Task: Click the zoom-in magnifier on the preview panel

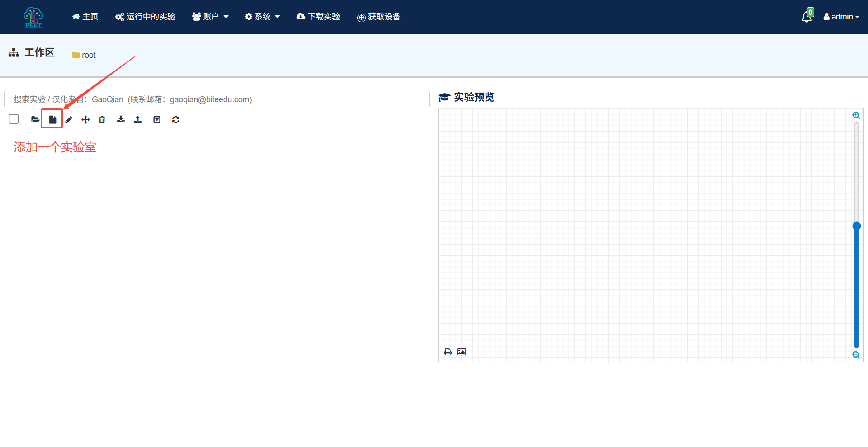Action: pos(856,115)
